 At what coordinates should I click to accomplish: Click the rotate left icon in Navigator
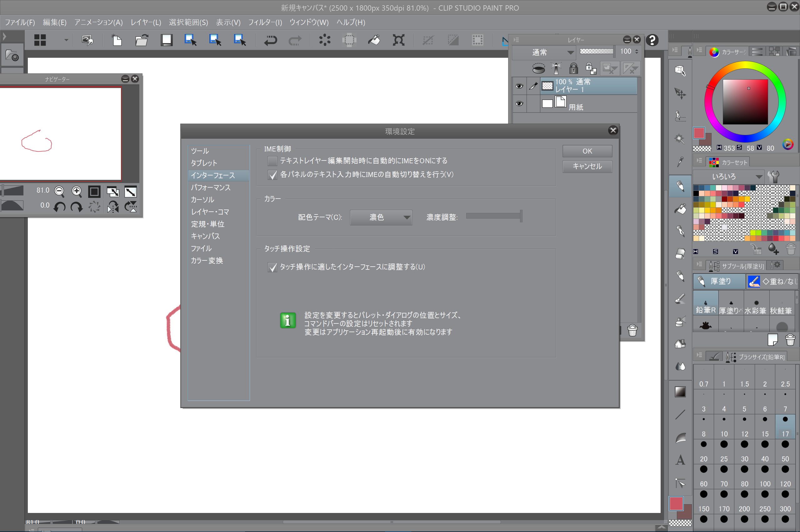[60, 207]
